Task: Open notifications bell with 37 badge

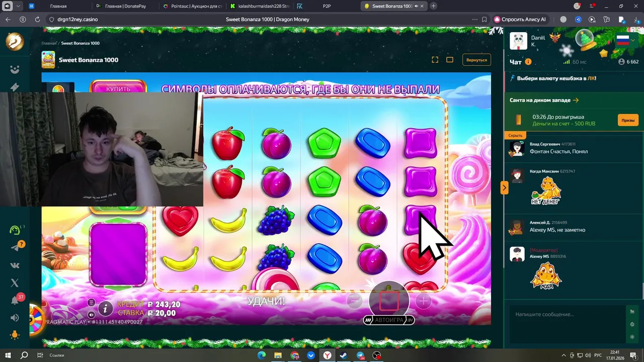Action: [15, 301]
